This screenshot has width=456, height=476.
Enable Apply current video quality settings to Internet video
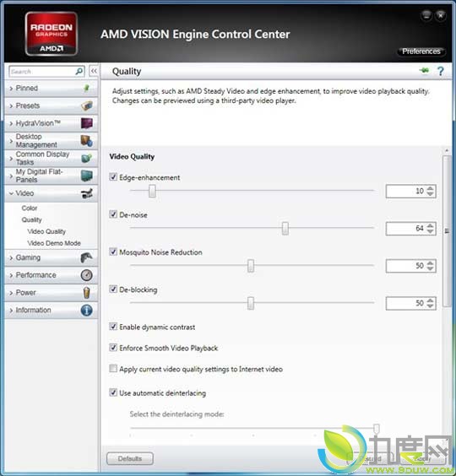(113, 369)
